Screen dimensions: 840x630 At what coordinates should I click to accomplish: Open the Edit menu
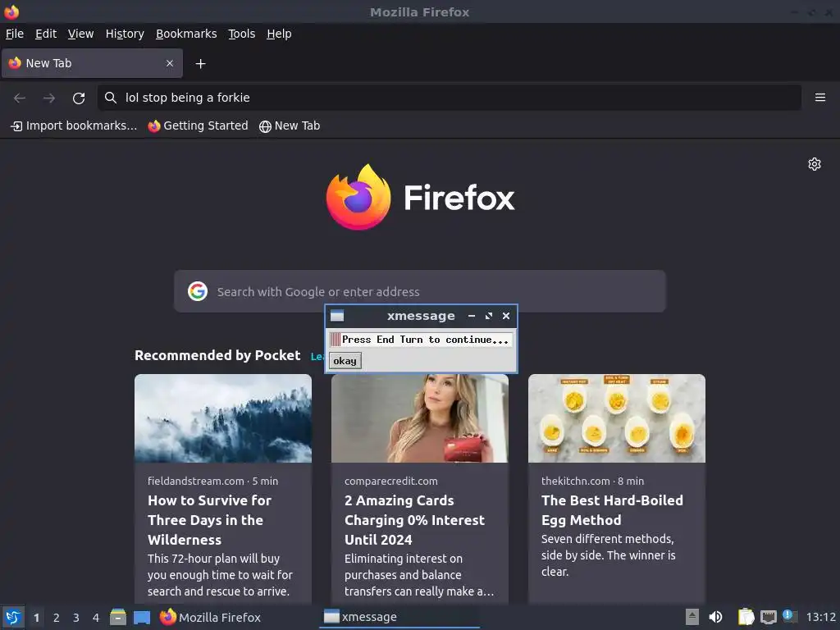click(x=46, y=34)
